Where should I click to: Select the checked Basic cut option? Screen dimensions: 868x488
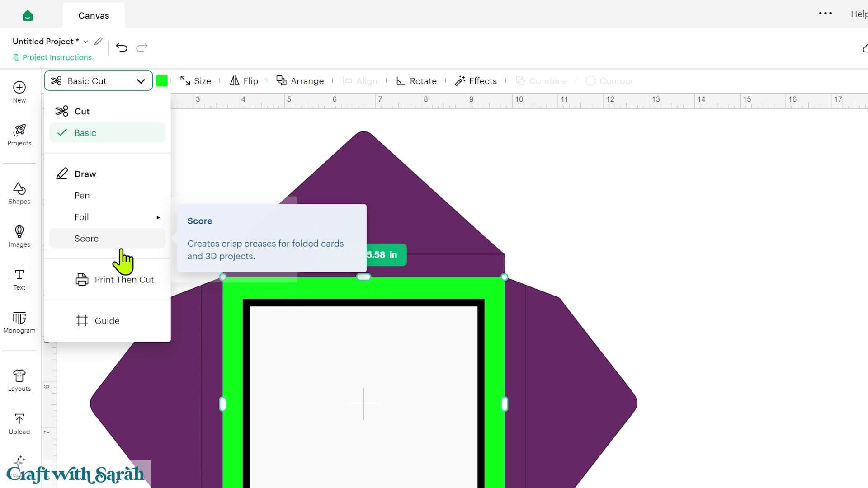[107, 133]
